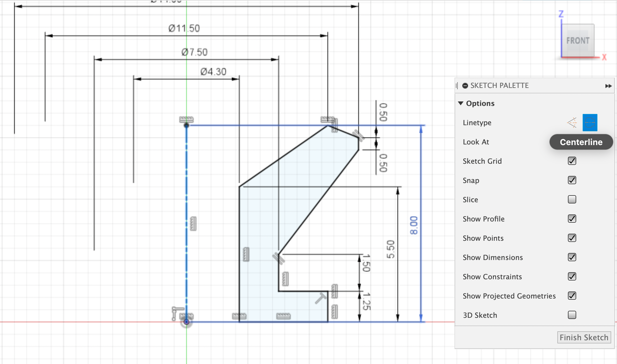Toggle Show Projected Geometries checkbox
This screenshot has height=364, width=617.
tap(572, 296)
